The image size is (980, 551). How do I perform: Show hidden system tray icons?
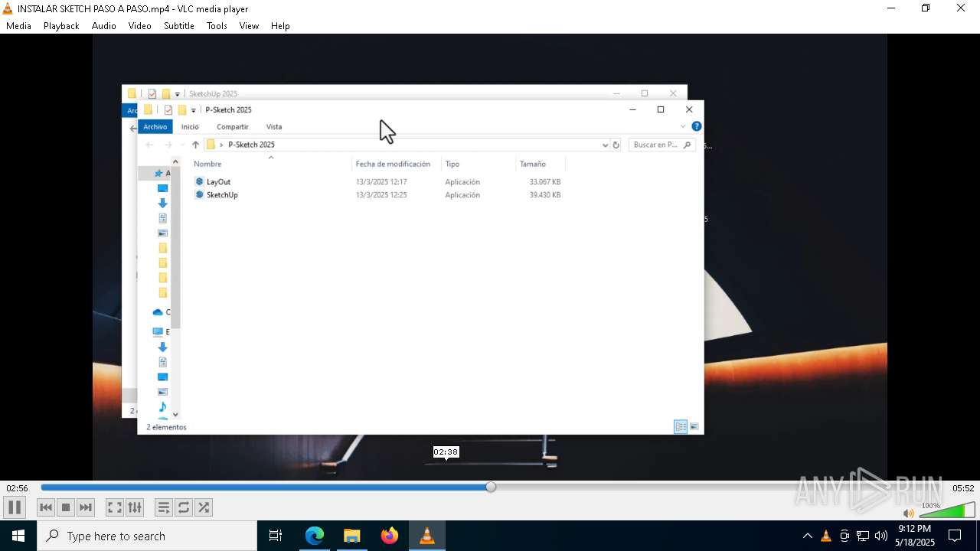[x=807, y=536]
